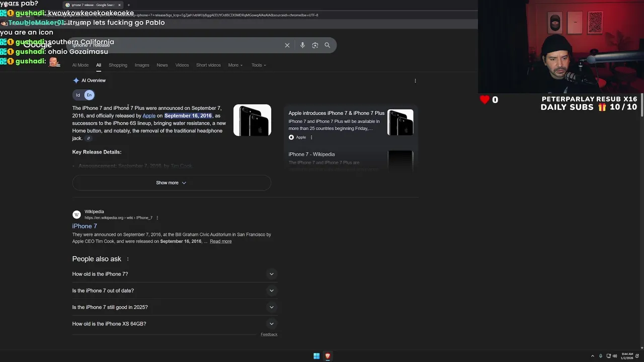Select the All results tab
The image size is (644, 362).
click(99, 65)
